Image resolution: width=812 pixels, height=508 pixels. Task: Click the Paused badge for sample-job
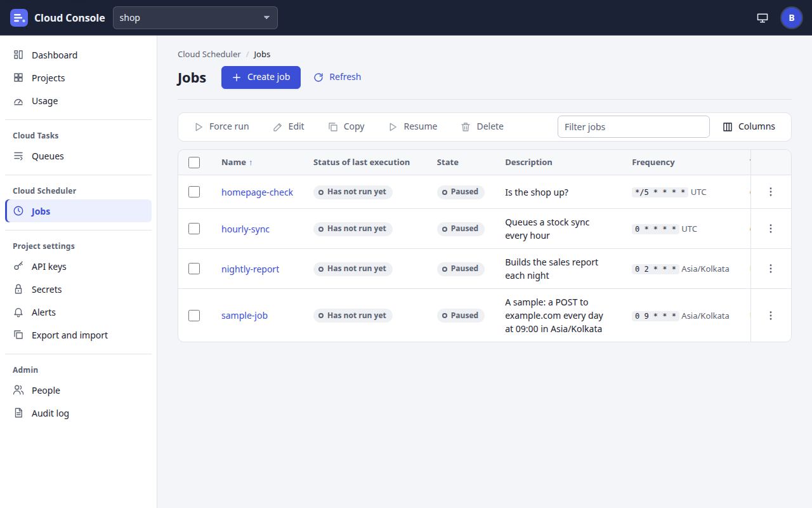tap(461, 316)
